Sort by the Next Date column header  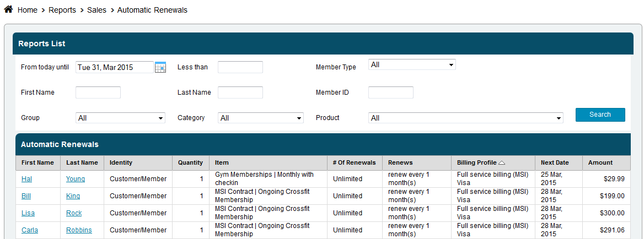554,163
